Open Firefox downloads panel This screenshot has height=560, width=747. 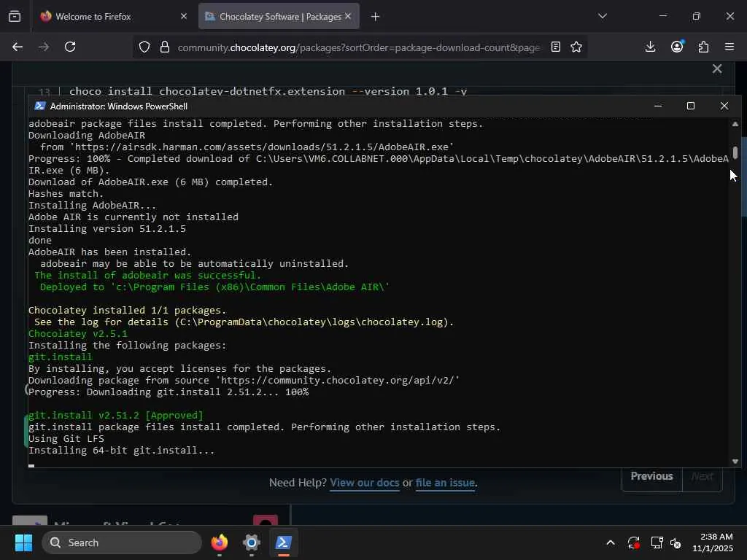tap(650, 47)
